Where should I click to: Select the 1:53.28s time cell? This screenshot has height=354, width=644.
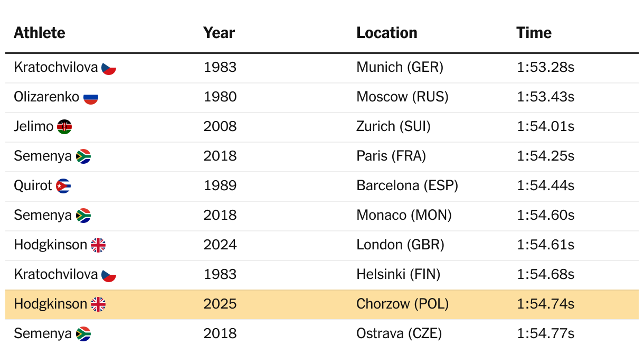[x=546, y=68]
